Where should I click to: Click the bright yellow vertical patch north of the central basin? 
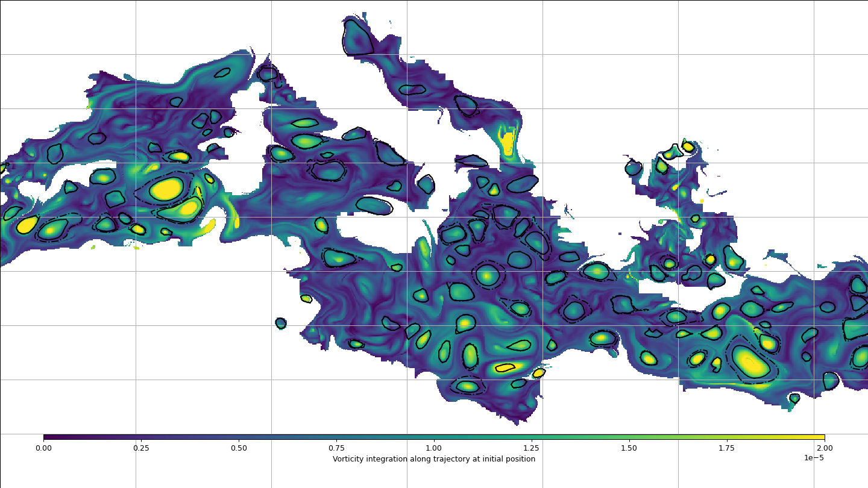click(508, 143)
